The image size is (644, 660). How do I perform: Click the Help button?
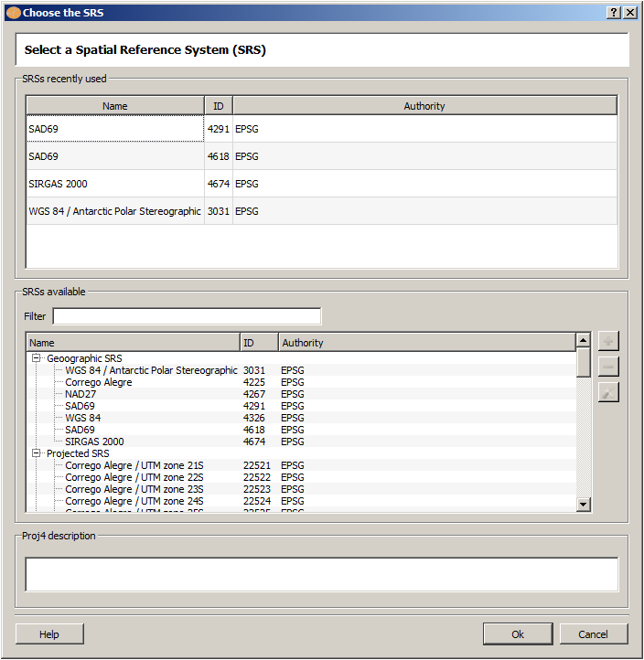[49, 634]
